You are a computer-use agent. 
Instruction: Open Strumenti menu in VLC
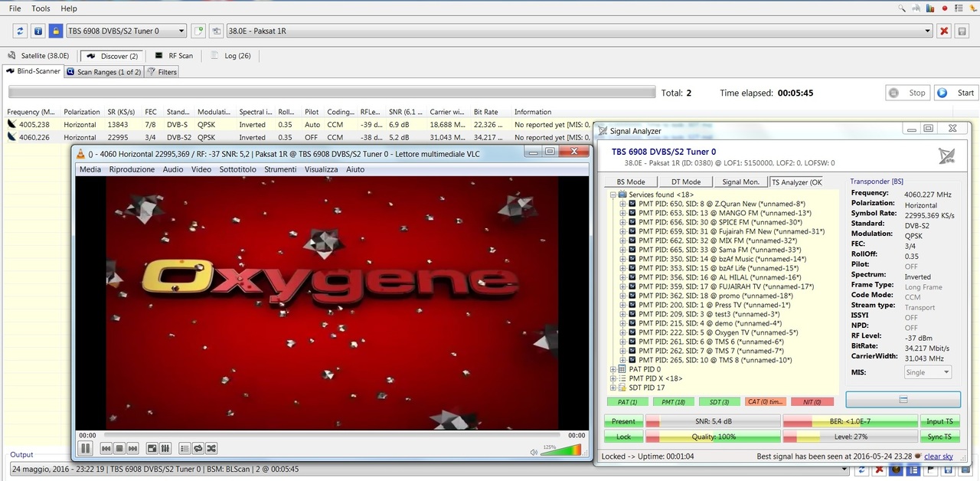tap(280, 169)
